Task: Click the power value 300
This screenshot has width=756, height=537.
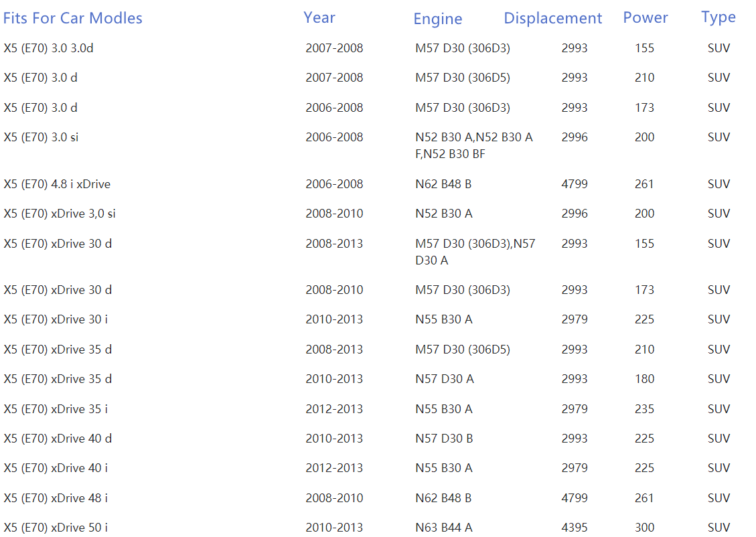Action: point(644,528)
